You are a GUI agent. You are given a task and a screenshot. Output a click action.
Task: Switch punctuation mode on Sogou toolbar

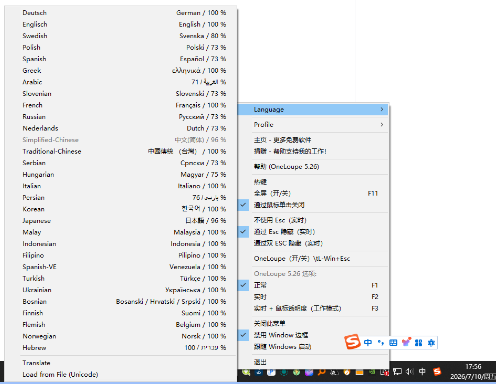381,343
